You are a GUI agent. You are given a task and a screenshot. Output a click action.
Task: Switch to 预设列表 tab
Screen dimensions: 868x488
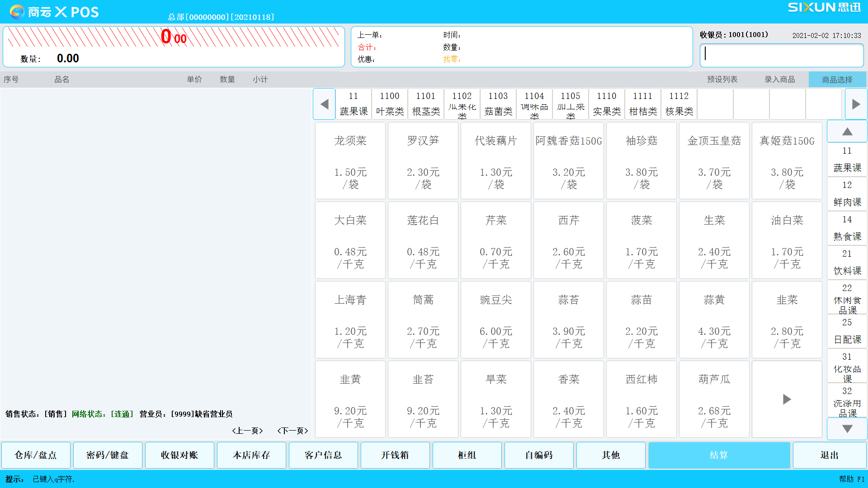(722, 80)
